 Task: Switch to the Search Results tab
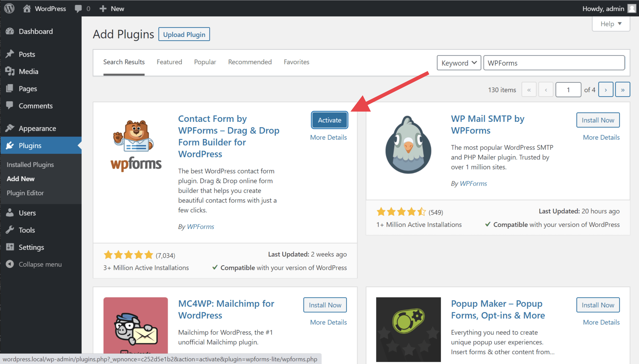(x=124, y=62)
